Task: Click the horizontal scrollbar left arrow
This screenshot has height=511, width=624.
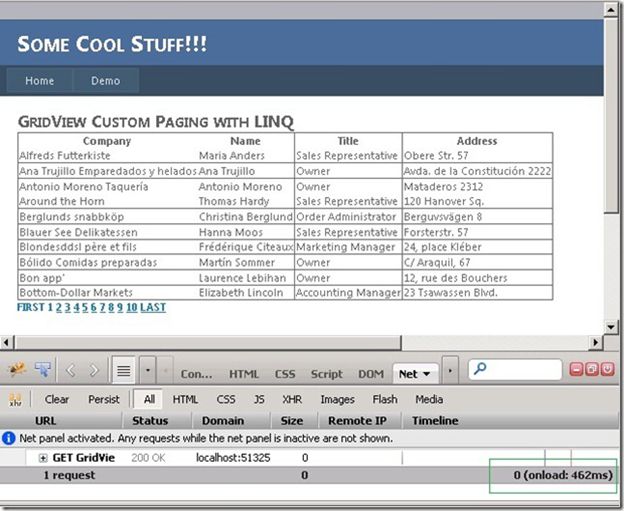Action: tap(6, 342)
